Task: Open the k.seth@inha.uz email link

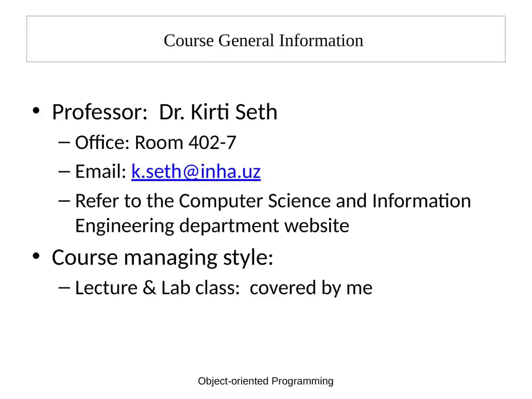Action: (x=196, y=172)
